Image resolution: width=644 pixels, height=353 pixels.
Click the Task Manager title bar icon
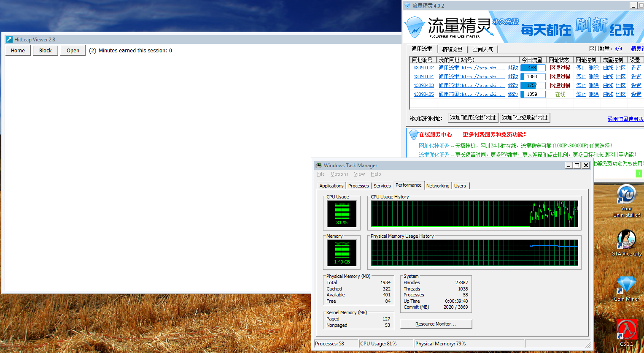319,165
